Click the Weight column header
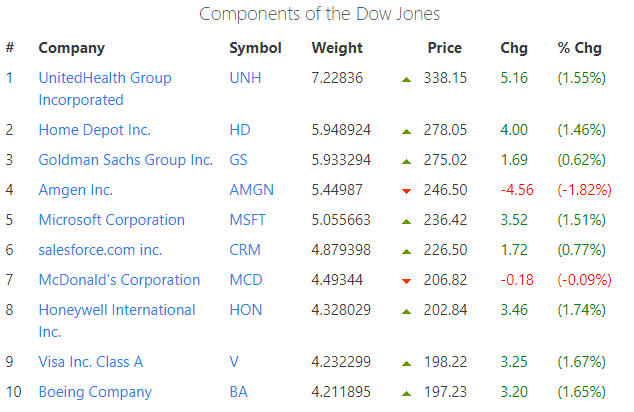Screen dimensions: 634x412 tap(335, 48)
